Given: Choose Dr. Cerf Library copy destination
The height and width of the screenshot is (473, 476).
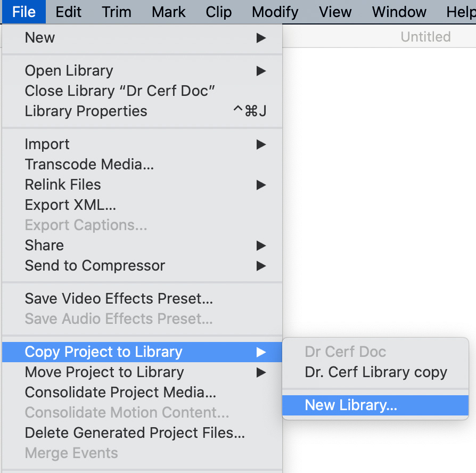Looking at the screenshot, I should point(375,372).
